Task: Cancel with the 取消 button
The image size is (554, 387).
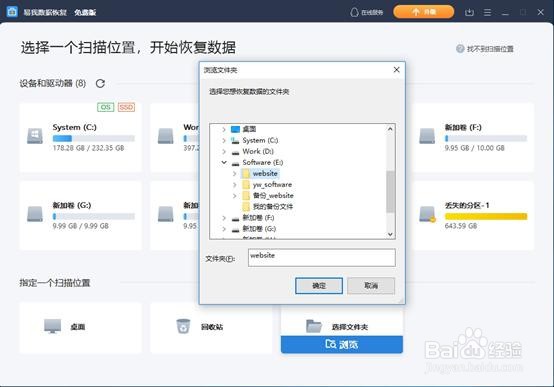Action: (371, 286)
